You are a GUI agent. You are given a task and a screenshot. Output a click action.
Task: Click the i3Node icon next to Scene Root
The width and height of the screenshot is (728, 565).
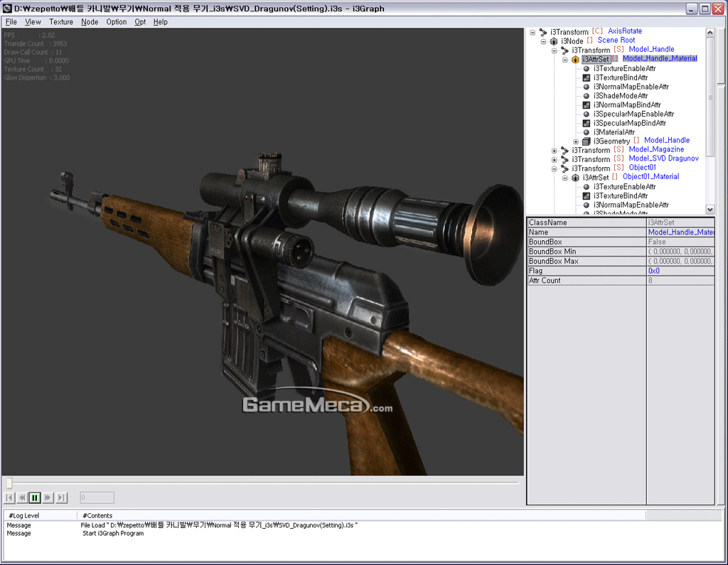(554, 41)
